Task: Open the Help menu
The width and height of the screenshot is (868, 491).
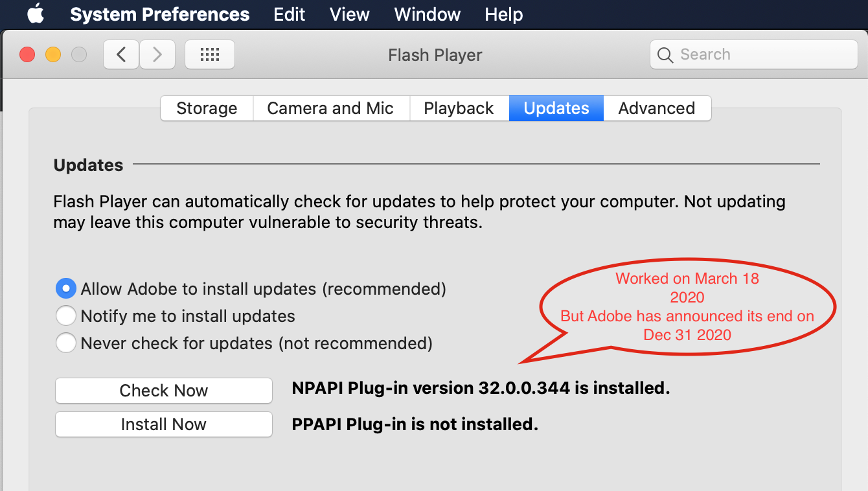Action: click(x=503, y=14)
